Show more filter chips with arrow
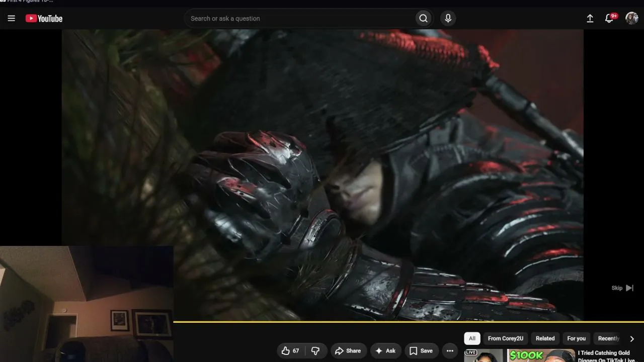 632,338
